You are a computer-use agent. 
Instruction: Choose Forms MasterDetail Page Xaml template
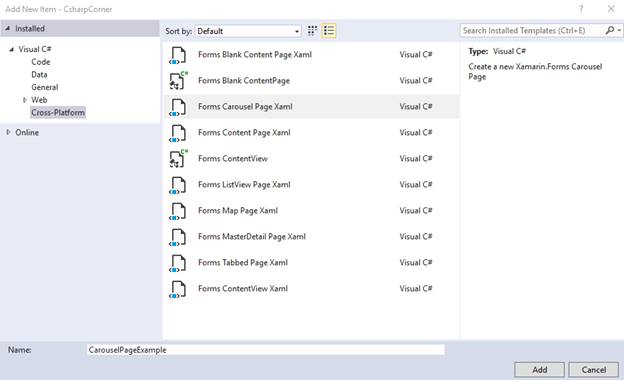click(311, 237)
